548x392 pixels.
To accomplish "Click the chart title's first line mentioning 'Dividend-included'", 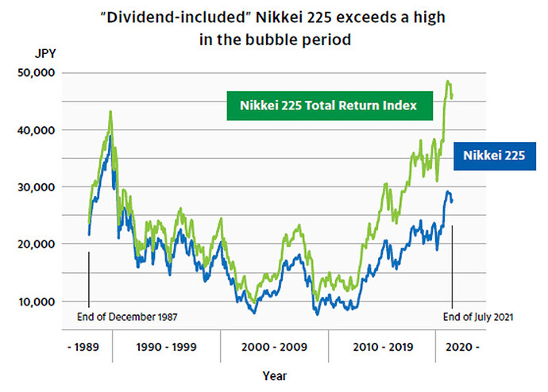I will [273, 17].
